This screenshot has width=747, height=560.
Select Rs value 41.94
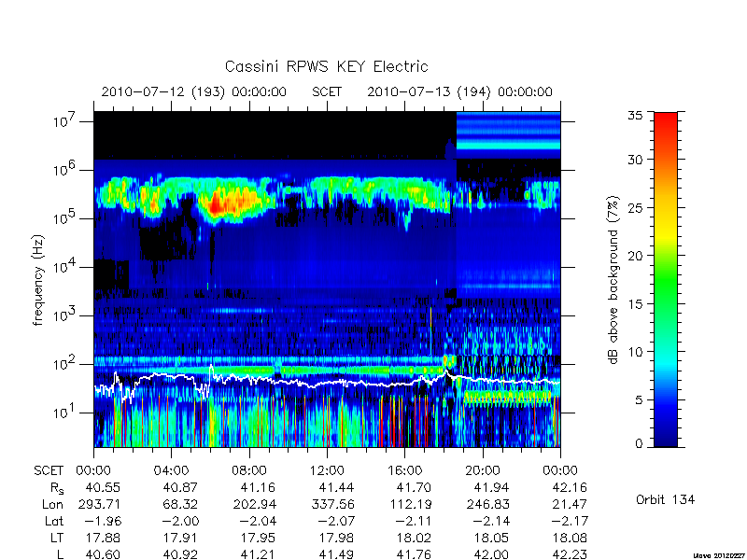(x=492, y=487)
